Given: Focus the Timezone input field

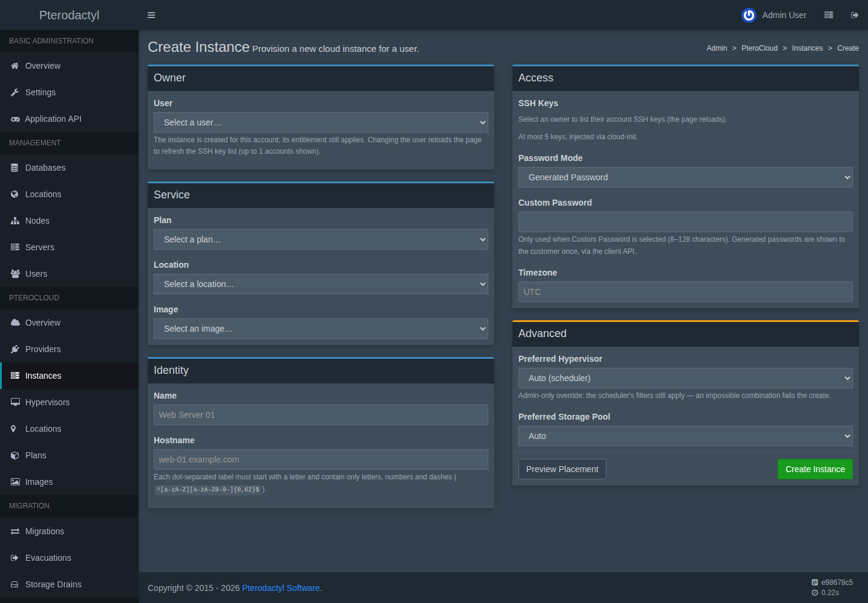Looking at the screenshot, I should coord(685,292).
